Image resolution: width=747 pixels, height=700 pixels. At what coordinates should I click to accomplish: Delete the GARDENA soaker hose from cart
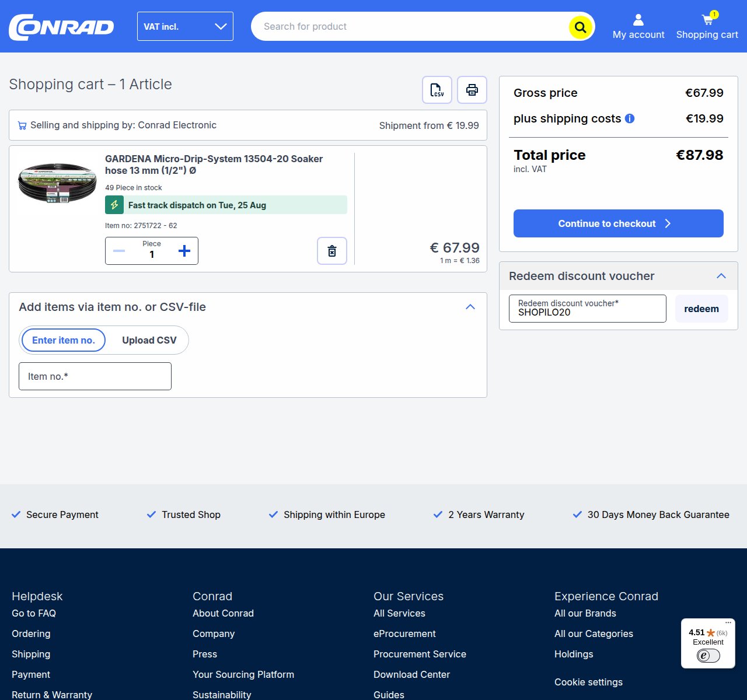(332, 251)
